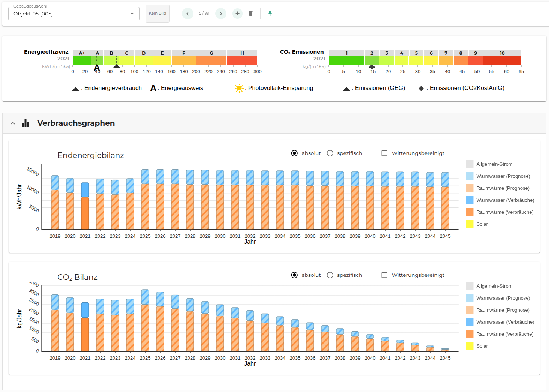Go to the previous building
This screenshot has height=392, width=549.
187,14
